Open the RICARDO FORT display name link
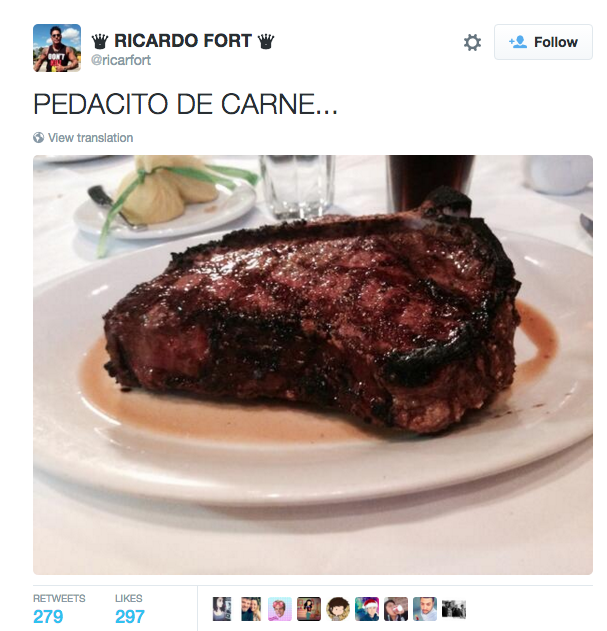607x631 pixels. pyautogui.click(x=183, y=41)
